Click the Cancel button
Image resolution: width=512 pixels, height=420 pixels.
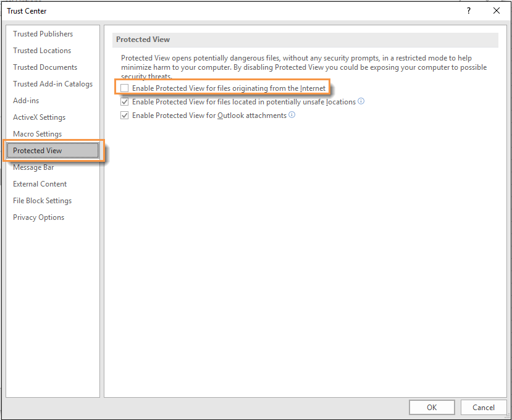483,407
